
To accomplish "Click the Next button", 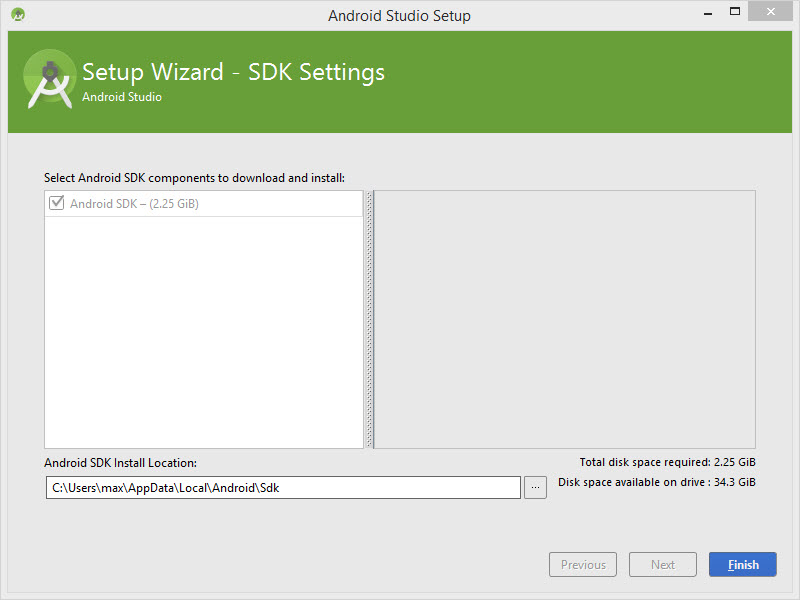I will tap(663, 565).
